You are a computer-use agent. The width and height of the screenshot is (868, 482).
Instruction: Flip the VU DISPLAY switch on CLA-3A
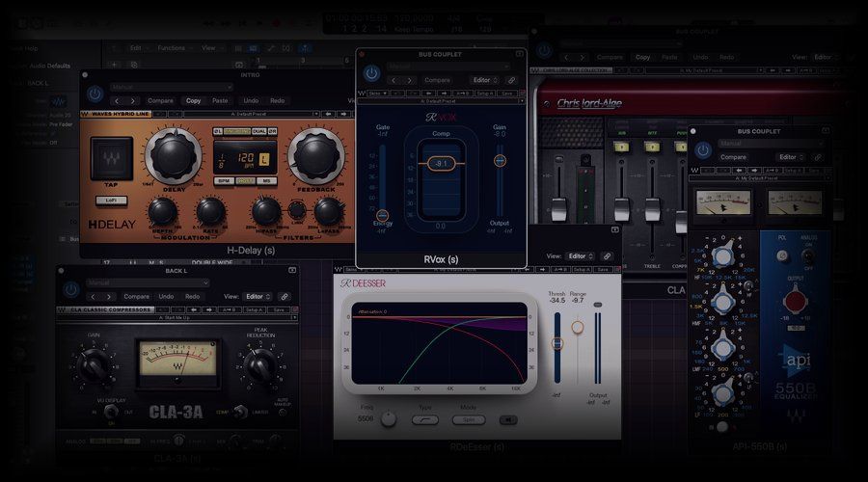111,412
